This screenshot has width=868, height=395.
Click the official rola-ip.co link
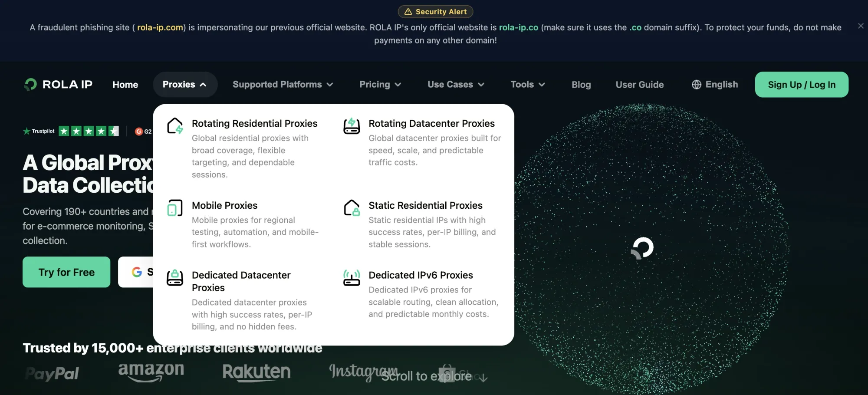coord(519,27)
